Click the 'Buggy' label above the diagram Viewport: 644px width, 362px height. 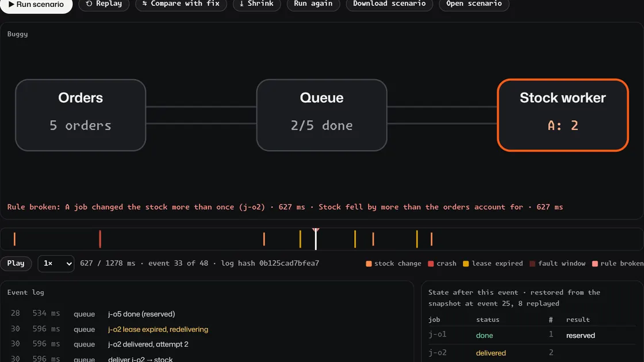click(17, 34)
